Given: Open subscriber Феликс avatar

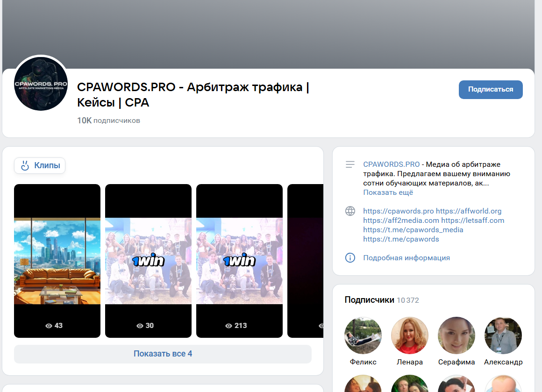Looking at the screenshot, I should click(363, 335).
